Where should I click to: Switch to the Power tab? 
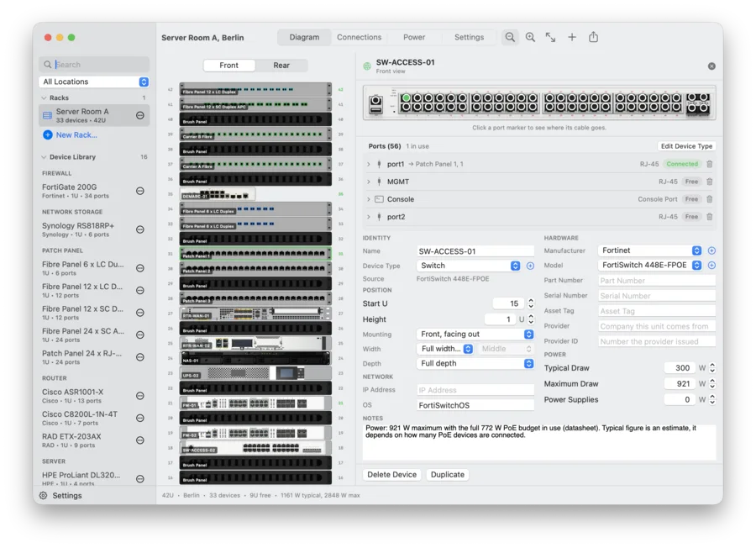tap(414, 37)
